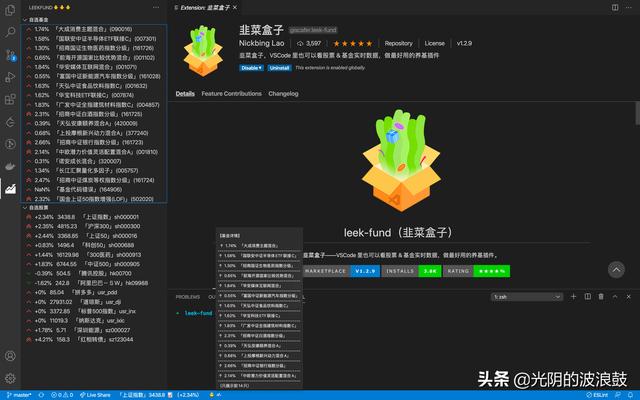Click the five-star rating
The height and width of the screenshot is (400, 640).
point(353,43)
